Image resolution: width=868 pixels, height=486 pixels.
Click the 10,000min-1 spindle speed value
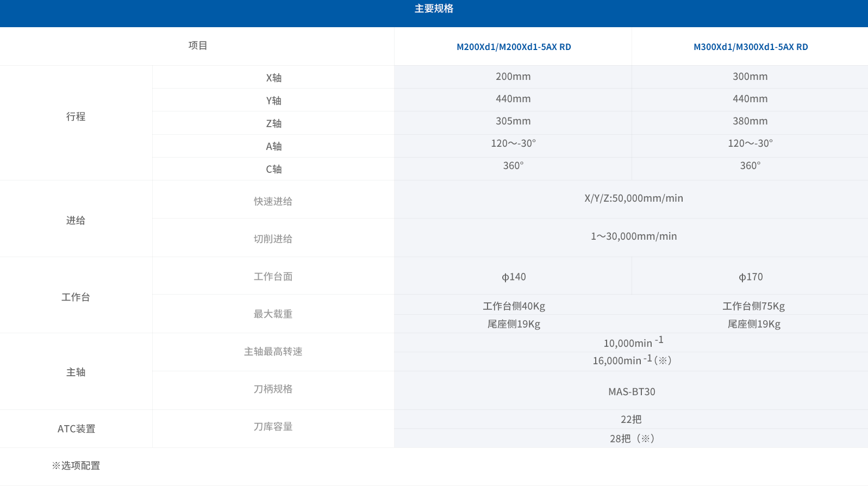[633, 342]
